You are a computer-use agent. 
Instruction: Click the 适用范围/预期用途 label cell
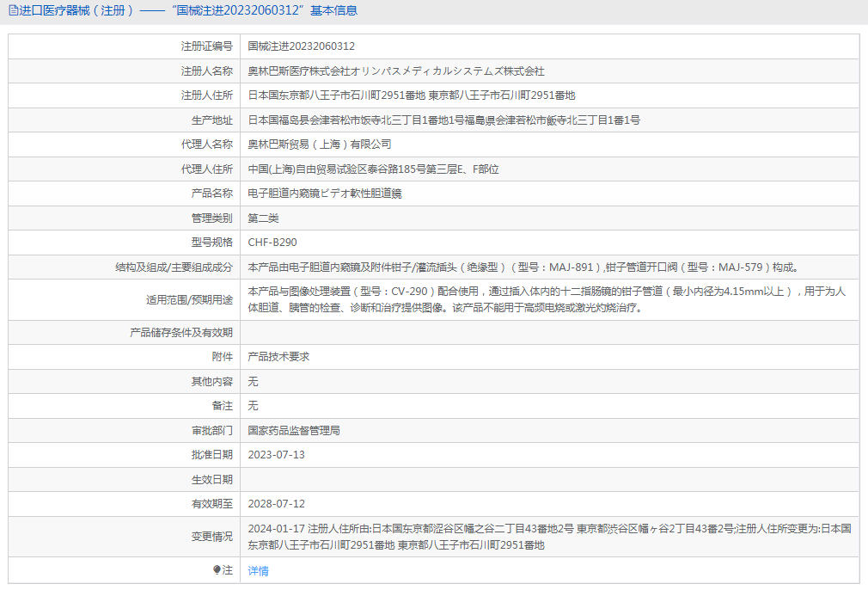pyautogui.click(x=124, y=299)
